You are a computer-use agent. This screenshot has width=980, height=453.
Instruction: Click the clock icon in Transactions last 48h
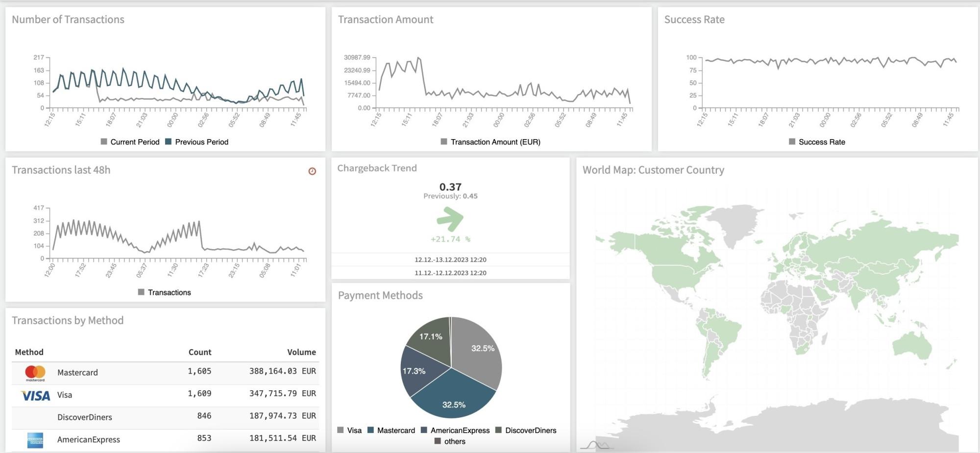click(x=312, y=171)
